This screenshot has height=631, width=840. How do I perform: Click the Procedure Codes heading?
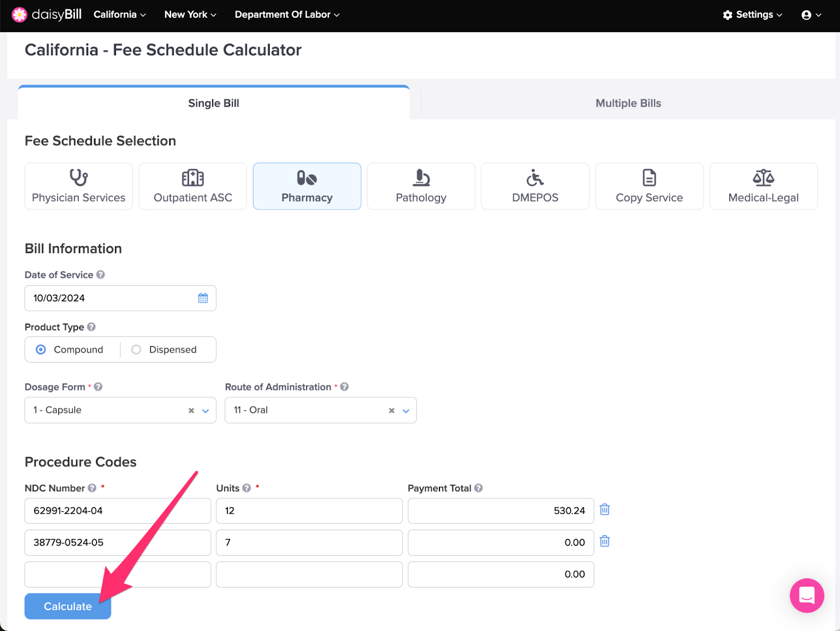coord(80,462)
